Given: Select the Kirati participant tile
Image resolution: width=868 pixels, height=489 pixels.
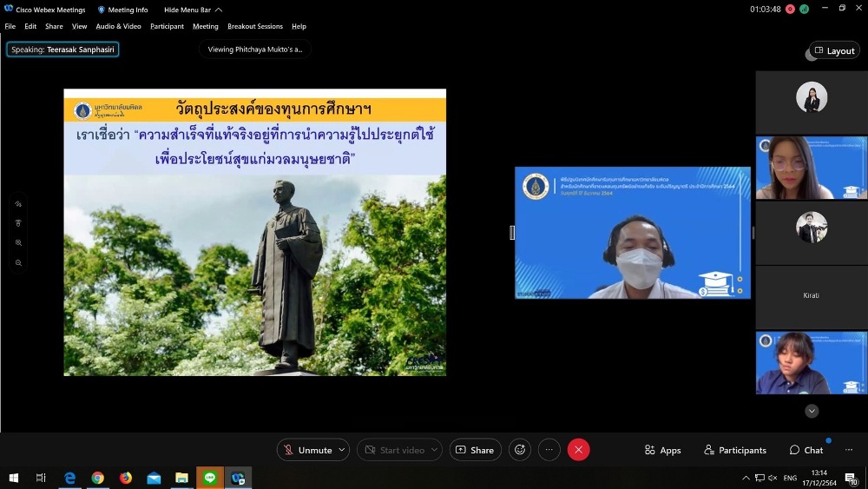Looking at the screenshot, I should coord(811,296).
